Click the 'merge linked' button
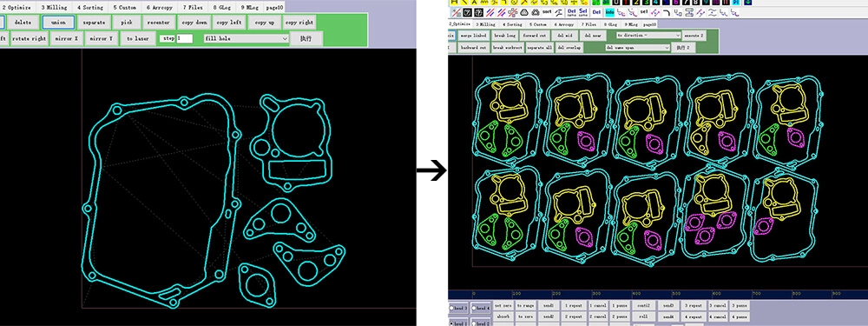Image resolution: width=868 pixels, height=326 pixels. tap(473, 36)
